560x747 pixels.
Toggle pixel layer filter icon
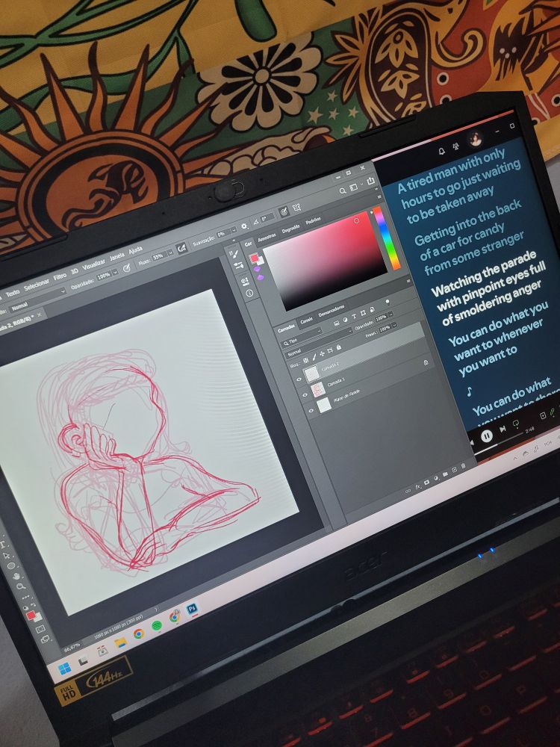point(337,323)
